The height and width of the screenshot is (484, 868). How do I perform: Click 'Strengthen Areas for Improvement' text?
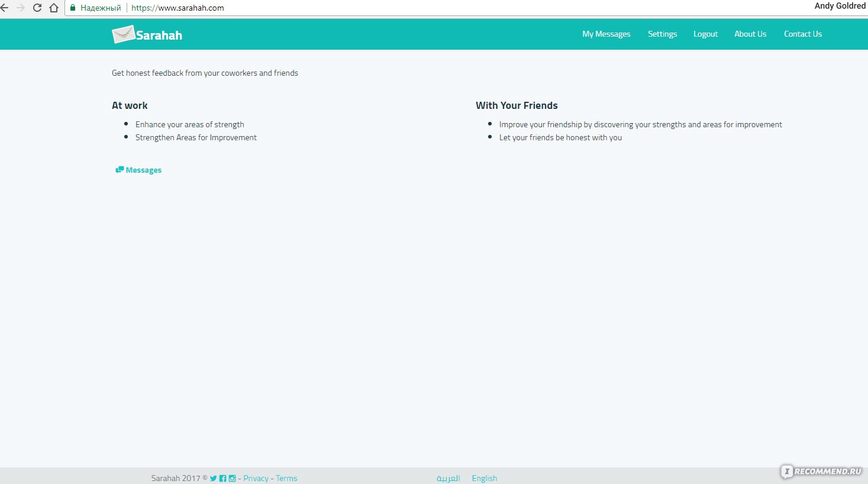point(196,137)
